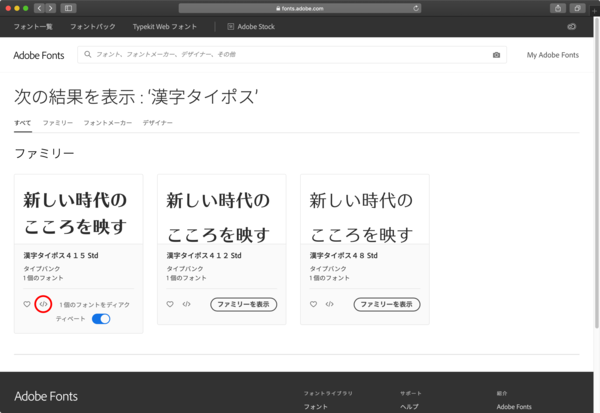The image size is (600, 413).
Task: Open the footer Adobe Fonts link on the right
Action: (x=514, y=406)
